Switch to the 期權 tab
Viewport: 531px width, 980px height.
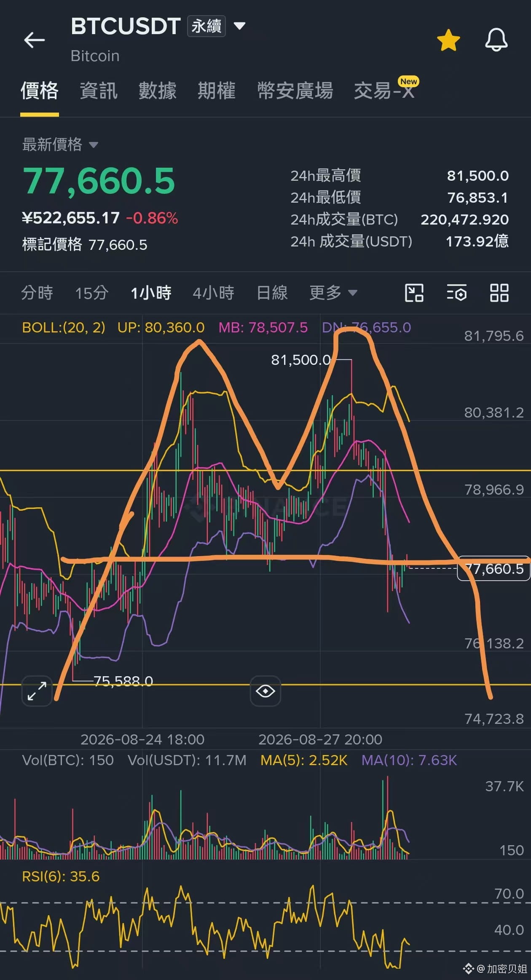(x=217, y=91)
